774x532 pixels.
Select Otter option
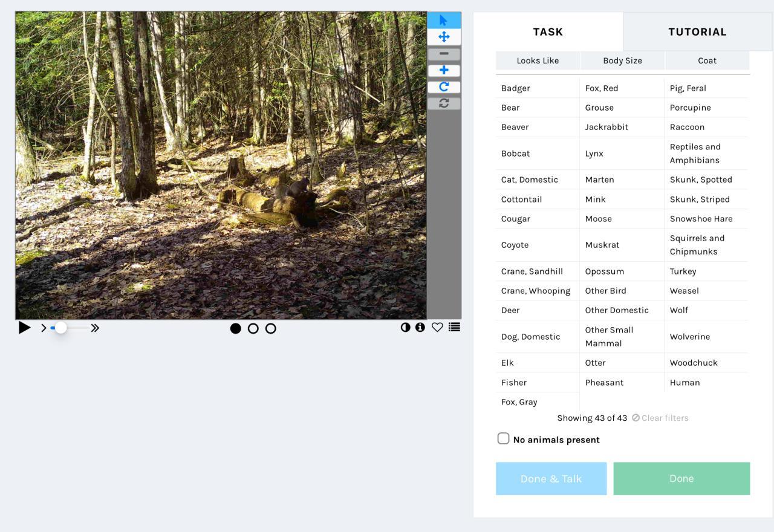(x=622, y=363)
